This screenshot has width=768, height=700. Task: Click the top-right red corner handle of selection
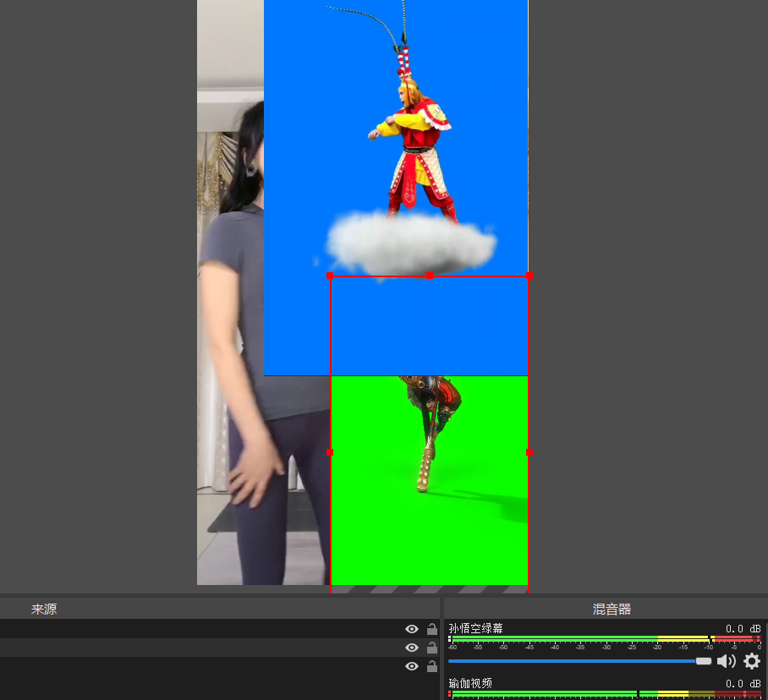(x=529, y=276)
